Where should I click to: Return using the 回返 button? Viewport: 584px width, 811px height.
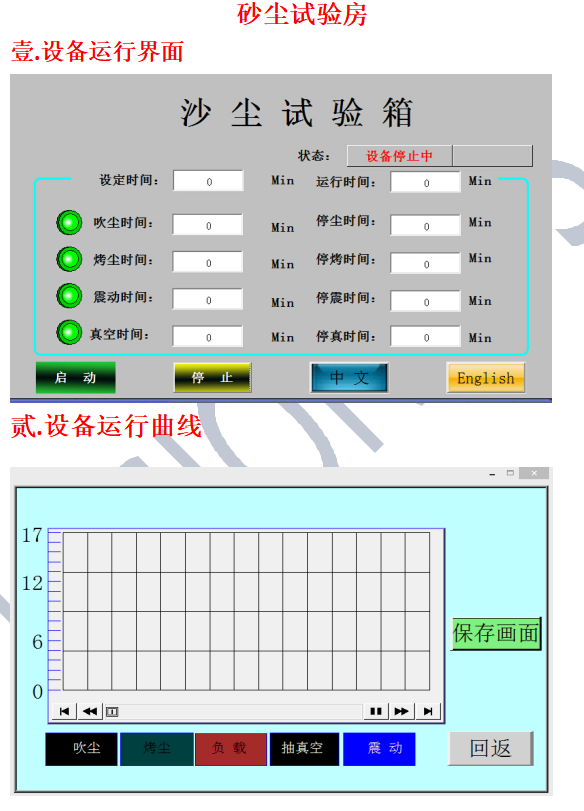pyautogui.click(x=490, y=748)
